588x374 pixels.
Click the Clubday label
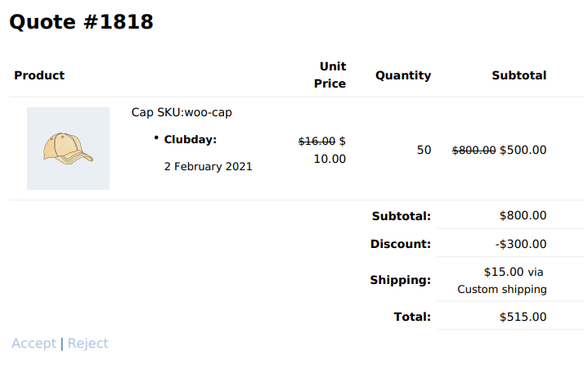coord(190,140)
